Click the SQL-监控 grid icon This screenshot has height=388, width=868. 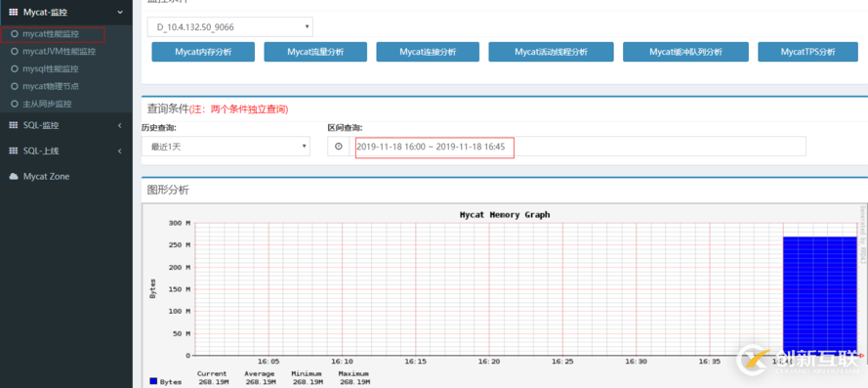(x=14, y=126)
